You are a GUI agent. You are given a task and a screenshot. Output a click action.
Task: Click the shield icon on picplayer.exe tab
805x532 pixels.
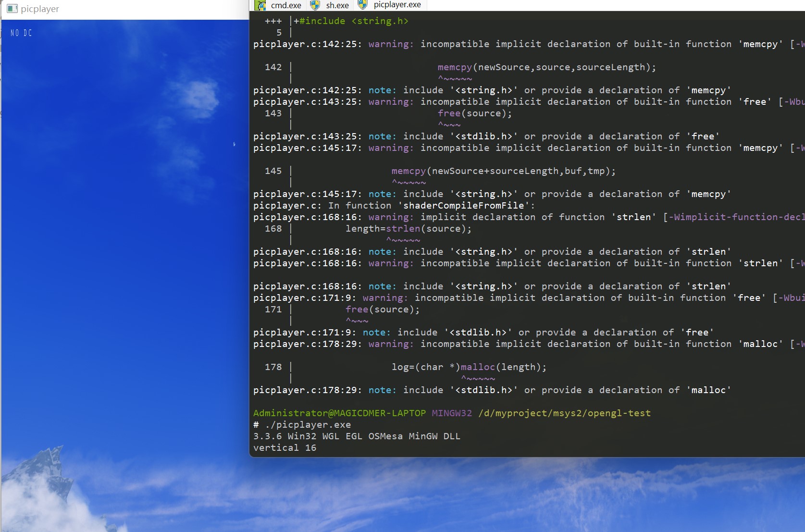tap(363, 5)
